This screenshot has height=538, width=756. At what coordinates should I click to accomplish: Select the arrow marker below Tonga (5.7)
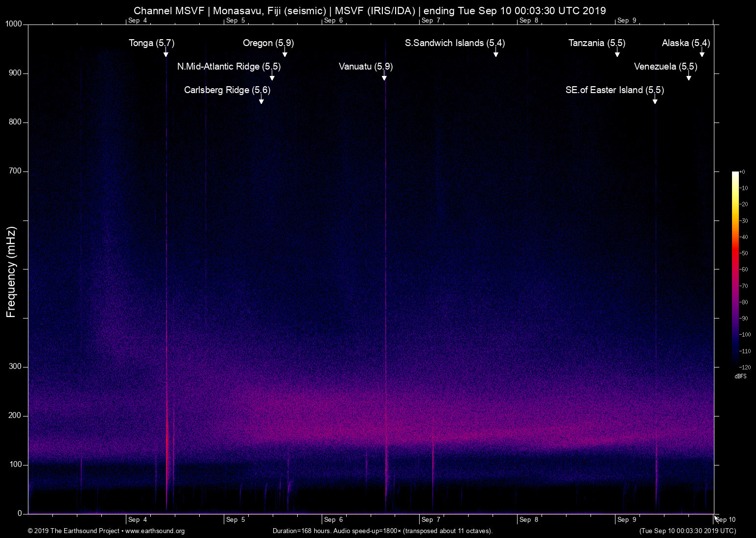pyautogui.click(x=166, y=53)
